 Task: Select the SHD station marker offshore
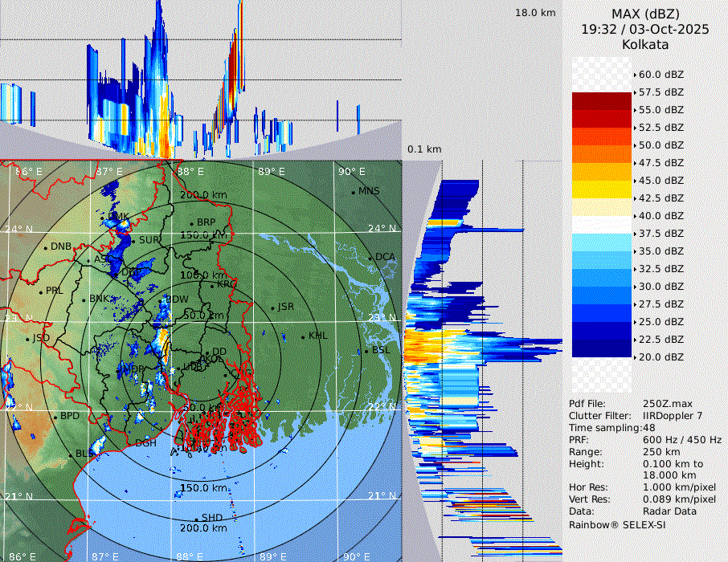pyautogui.click(x=196, y=518)
